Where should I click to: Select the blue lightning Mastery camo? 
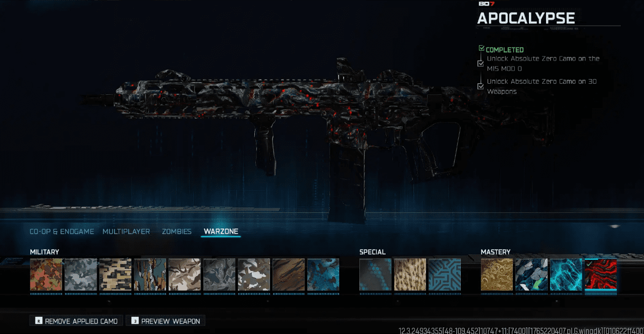[566, 275]
